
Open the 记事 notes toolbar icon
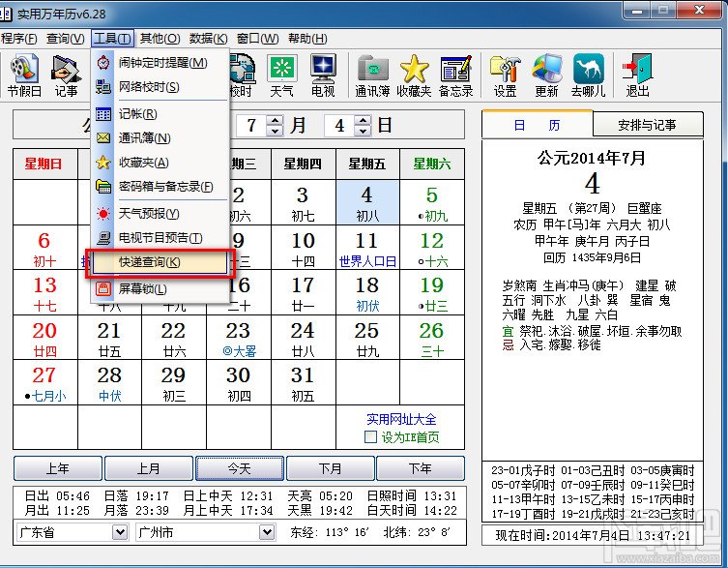coord(66,75)
